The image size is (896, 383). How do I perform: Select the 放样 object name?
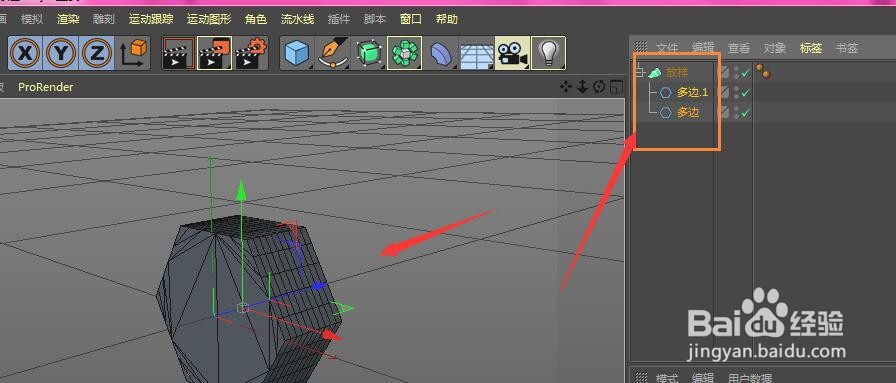click(x=677, y=73)
